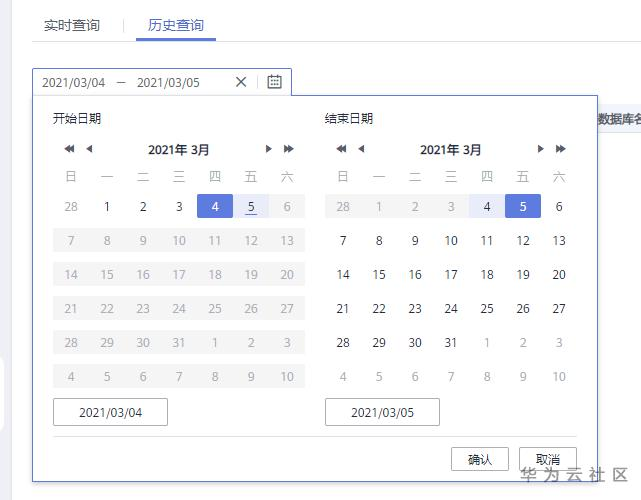Go to previous month in start date calendar
This screenshot has width=641, height=500.
pyautogui.click(x=89, y=149)
